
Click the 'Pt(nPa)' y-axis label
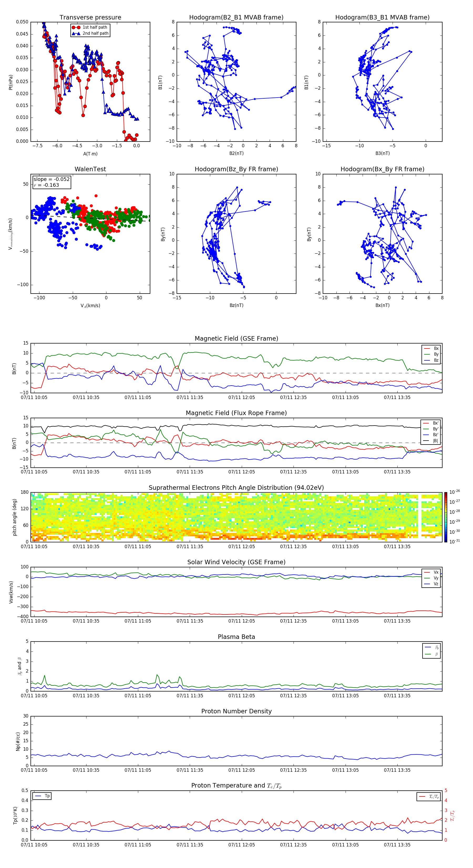pyautogui.click(x=11, y=82)
